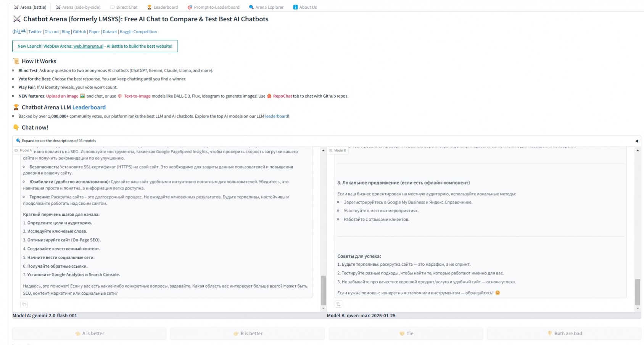
Task: Click the RepoChat text
Action: point(282,96)
